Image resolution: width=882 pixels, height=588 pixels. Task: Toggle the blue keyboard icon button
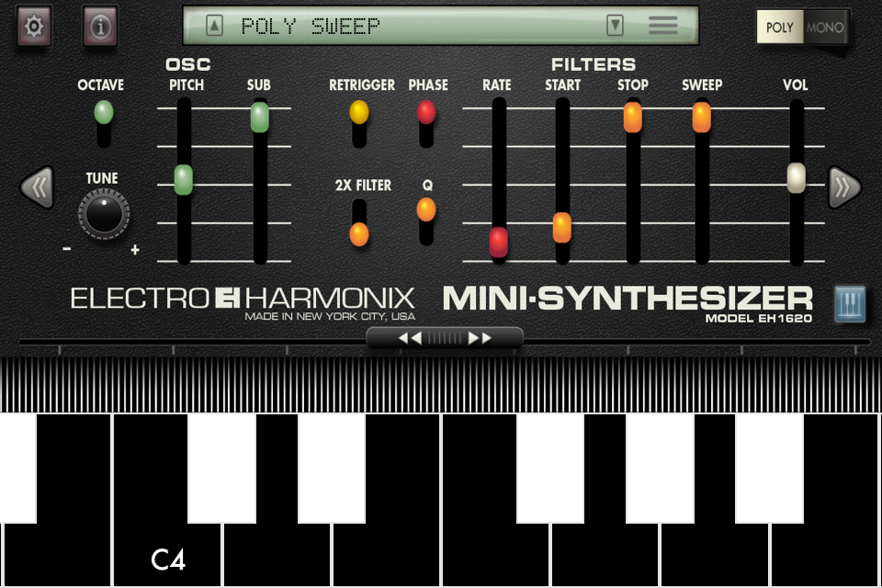tap(850, 304)
